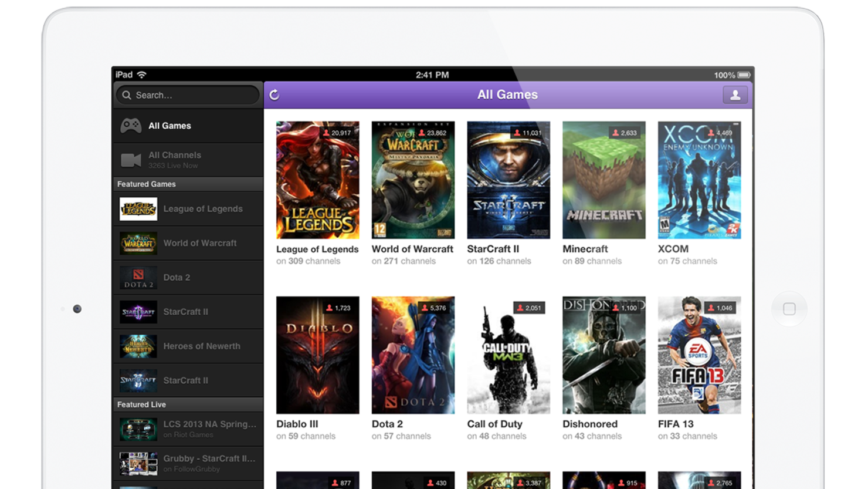The height and width of the screenshot is (489, 868).
Task: Tap the refresh icon in the toolbar
Action: pyautogui.click(x=274, y=94)
